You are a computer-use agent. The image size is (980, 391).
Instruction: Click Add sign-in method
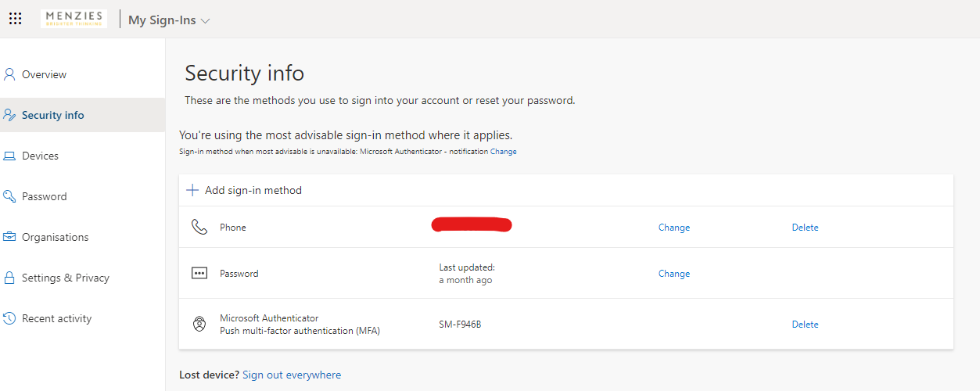253,190
